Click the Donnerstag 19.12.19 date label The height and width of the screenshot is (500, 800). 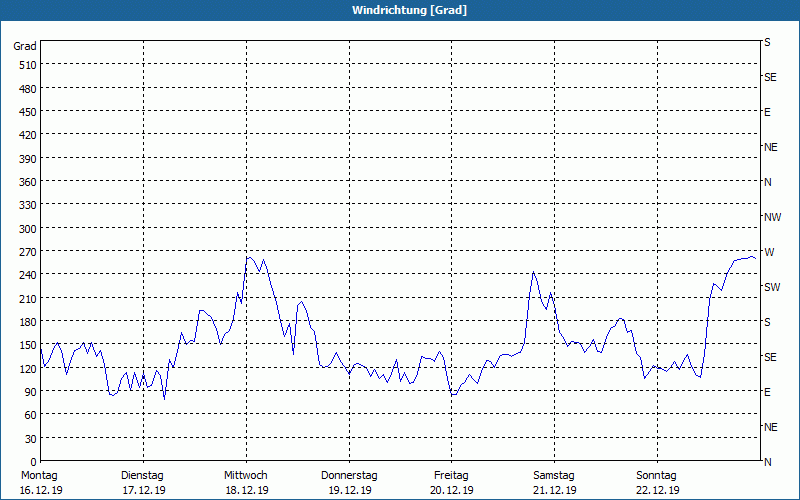(348, 483)
